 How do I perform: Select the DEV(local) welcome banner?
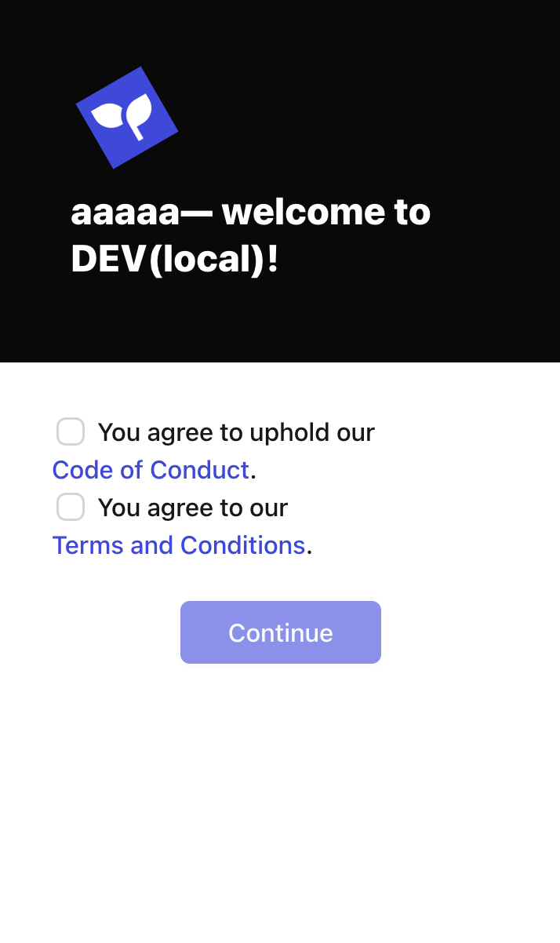coord(280,180)
